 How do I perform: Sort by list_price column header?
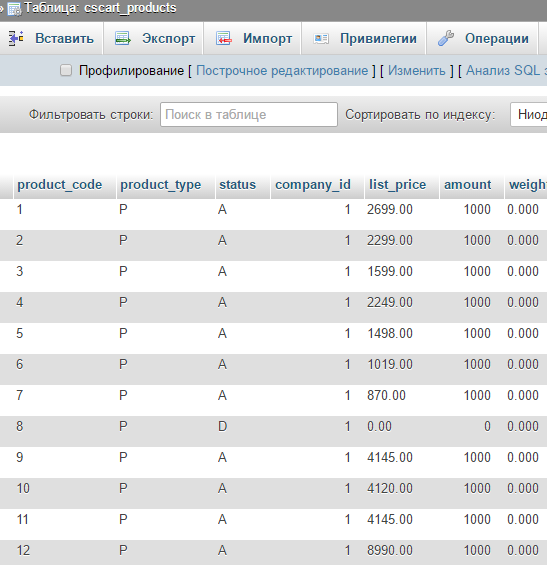[x=397, y=185]
